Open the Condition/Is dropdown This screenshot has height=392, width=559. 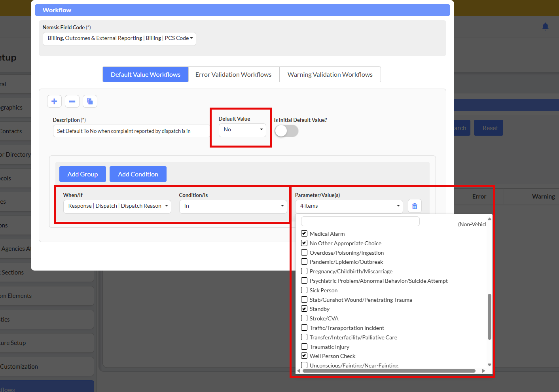click(233, 206)
